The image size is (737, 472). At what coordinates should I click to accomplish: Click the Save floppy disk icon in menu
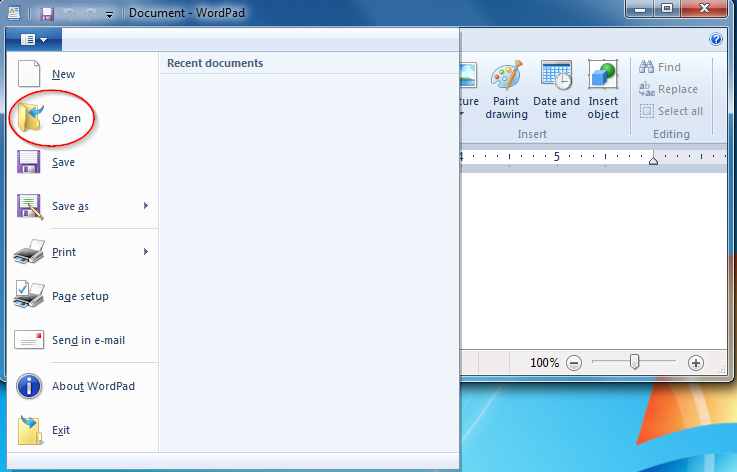pos(29,162)
